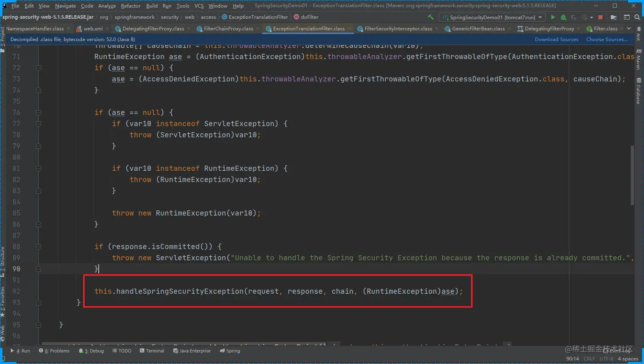Open the Spring tool window

(230, 351)
